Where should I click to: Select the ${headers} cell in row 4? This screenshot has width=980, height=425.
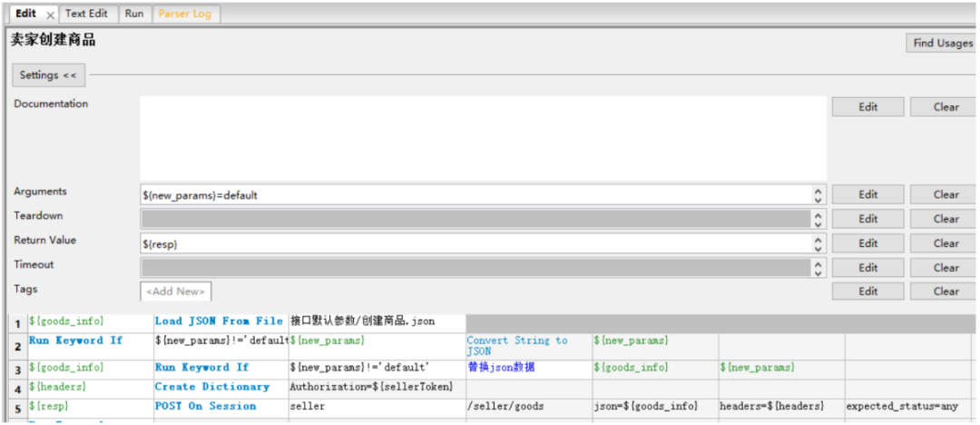pos(91,388)
